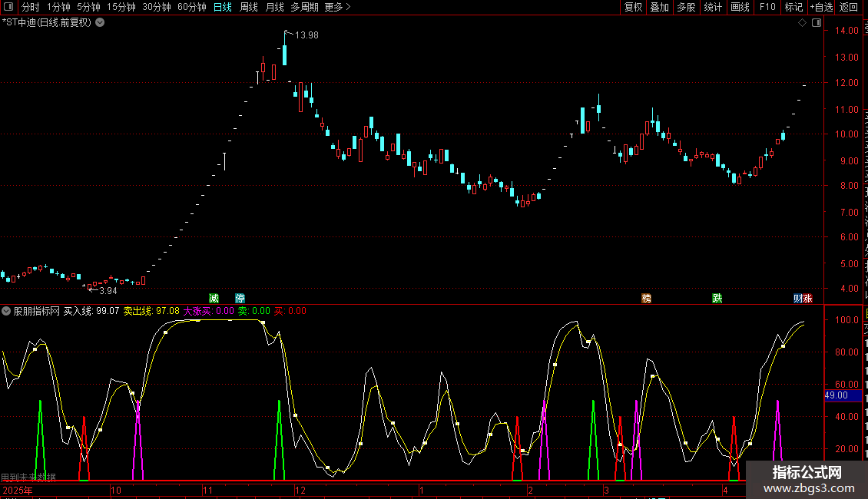Screen dimensions: 868x499
Task: Click the green 减 event marker
Action: 214,298
